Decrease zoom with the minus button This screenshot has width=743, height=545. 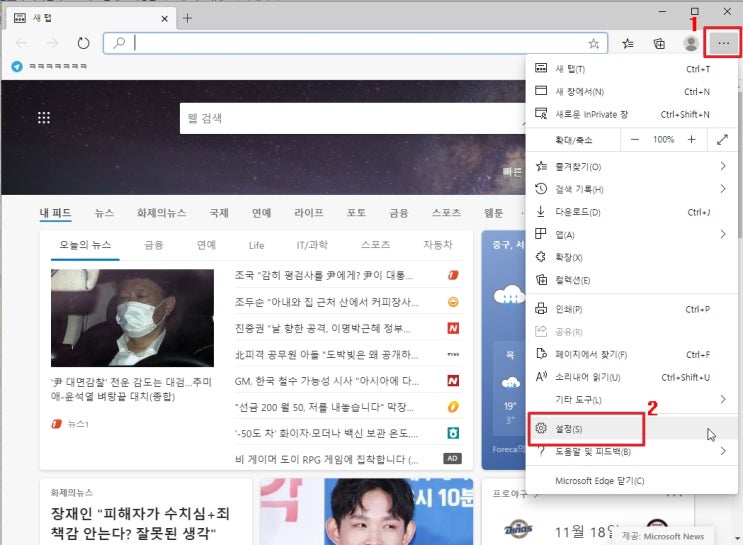[x=635, y=139]
